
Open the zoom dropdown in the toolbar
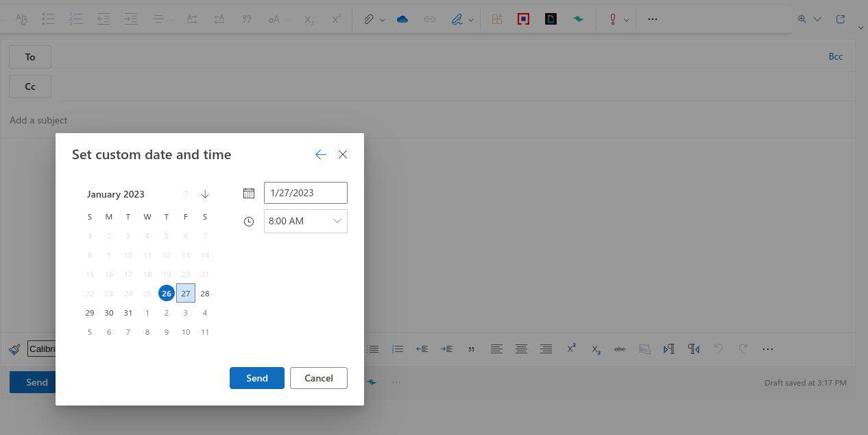(x=808, y=19)
